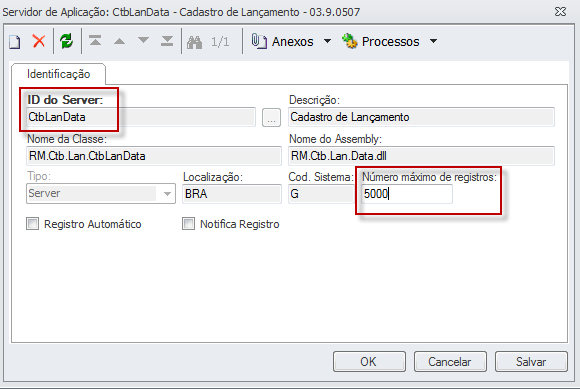Refresh using the green arrows icon
The height and width of the screenshot is (389, 580).
[x=67, y=41]
